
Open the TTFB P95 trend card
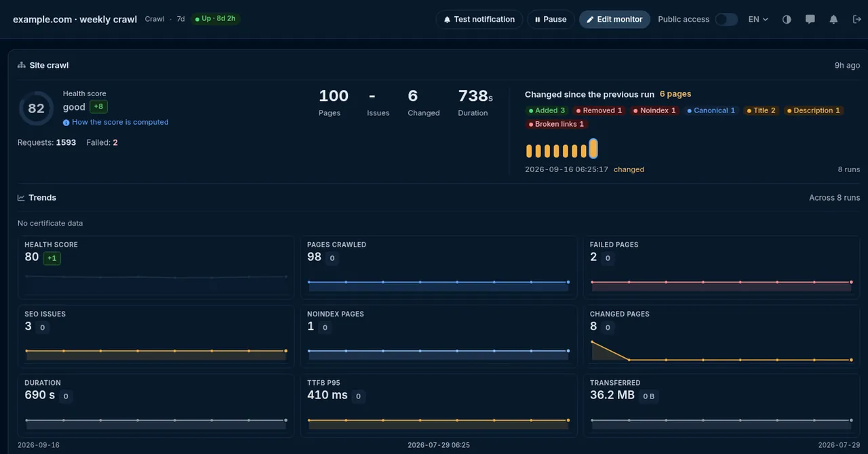click(x=438, y=406)
